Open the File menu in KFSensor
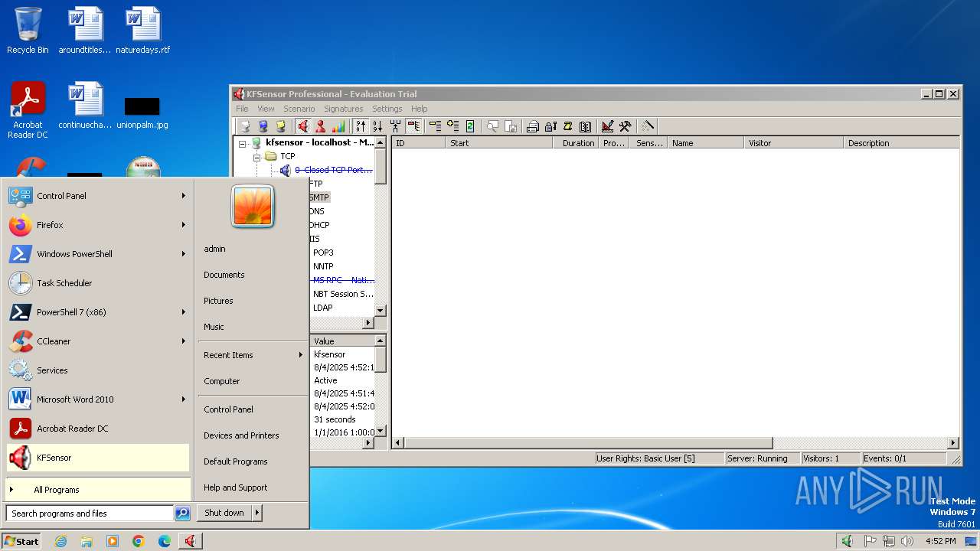 click(x=242, y=109)
